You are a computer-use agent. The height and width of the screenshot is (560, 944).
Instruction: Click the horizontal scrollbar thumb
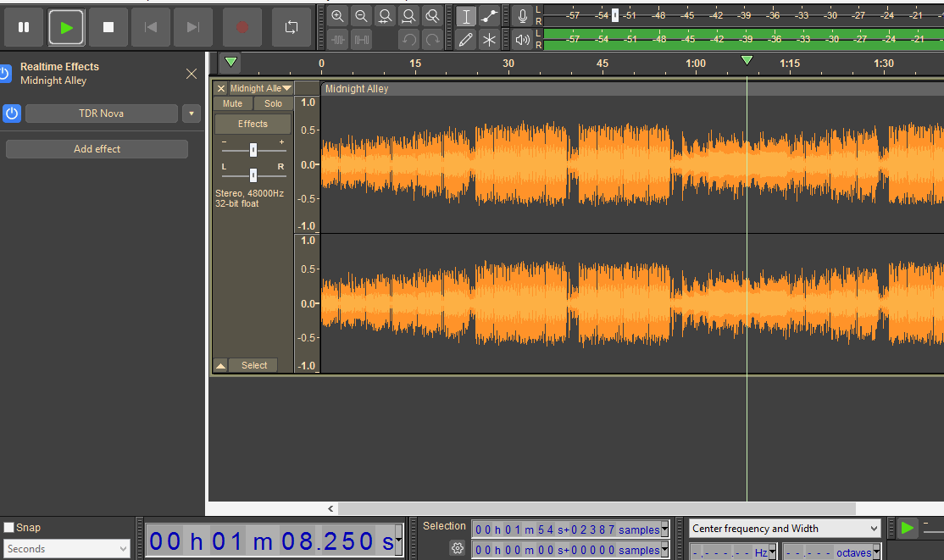[x=597, y=509]
